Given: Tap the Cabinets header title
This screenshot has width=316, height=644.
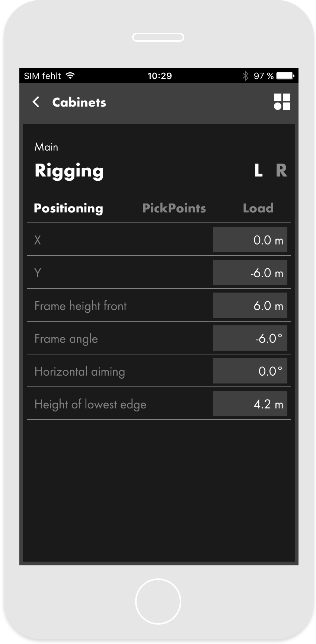Looking at the screenshot, I should [79, 102].
